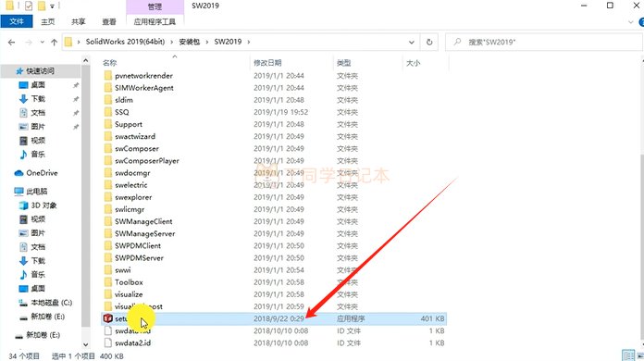Select the SWManageClient folder icon
Image resolution: width=644 pixels, height=361 pixels.
(x=108, y=221)
